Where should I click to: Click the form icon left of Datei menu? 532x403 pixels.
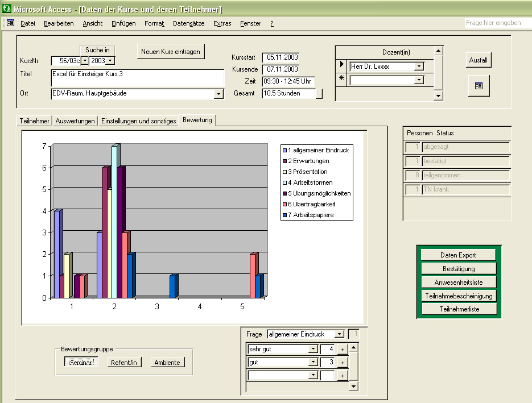(10, 23)
